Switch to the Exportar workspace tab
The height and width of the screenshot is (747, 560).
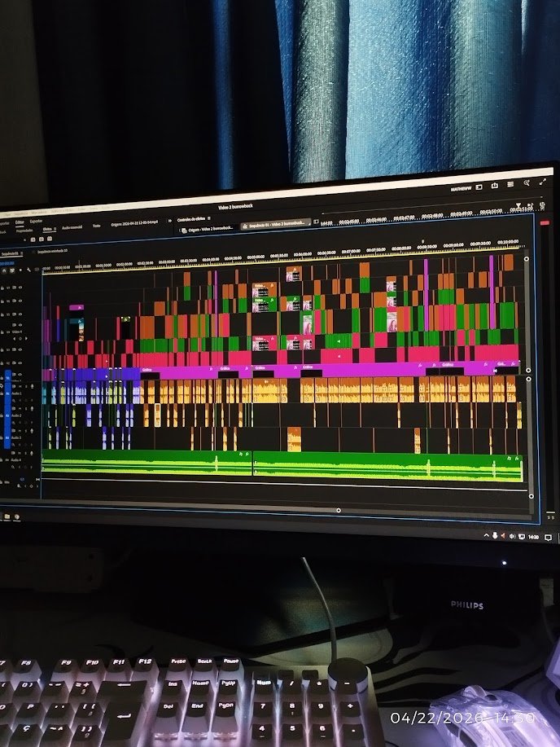(36, 221)
